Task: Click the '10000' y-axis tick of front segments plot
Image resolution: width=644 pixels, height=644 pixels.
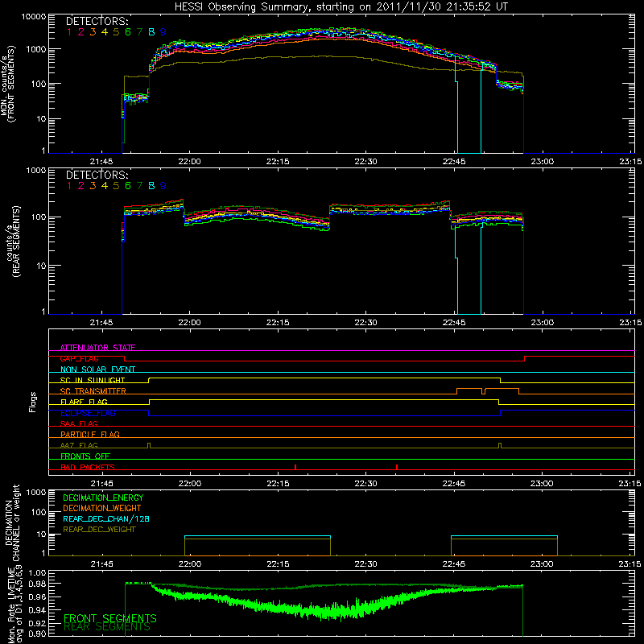Action: pos(33,17)
